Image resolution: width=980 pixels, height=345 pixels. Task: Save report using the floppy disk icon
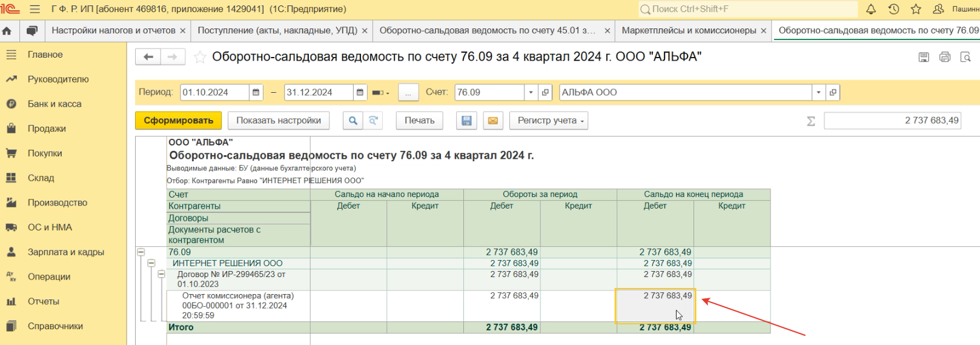click(x=466, y=121)
